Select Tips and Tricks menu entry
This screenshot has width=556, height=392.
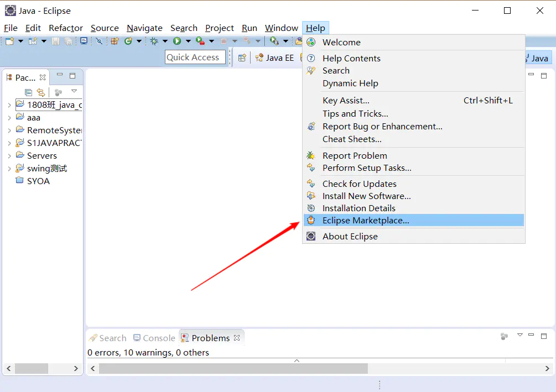point(414,114)
